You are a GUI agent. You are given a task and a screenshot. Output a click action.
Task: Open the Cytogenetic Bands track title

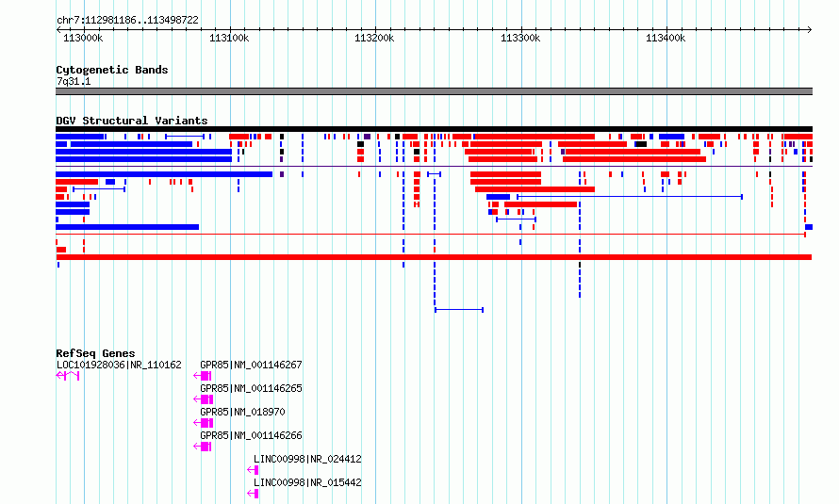click(112, 70)
